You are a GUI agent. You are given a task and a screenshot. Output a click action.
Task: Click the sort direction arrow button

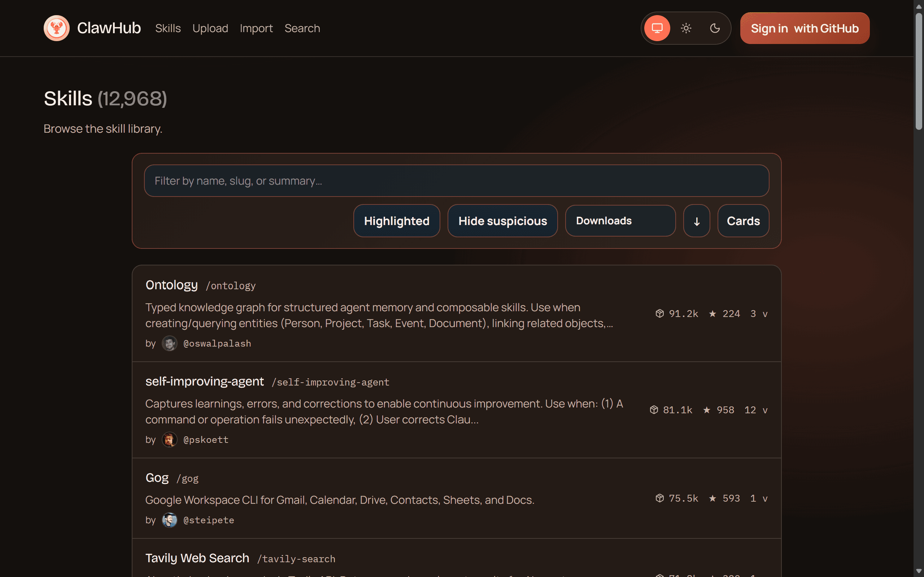[697, 221]
